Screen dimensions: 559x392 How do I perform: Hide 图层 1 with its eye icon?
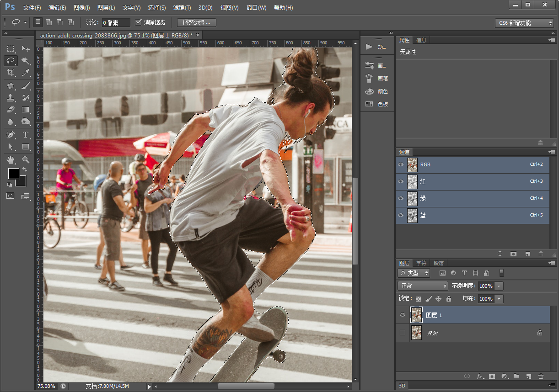tap(403, 315)
